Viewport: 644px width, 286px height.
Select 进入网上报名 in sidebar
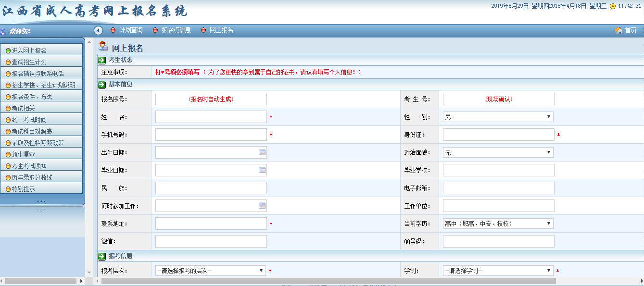click(42, 50)
